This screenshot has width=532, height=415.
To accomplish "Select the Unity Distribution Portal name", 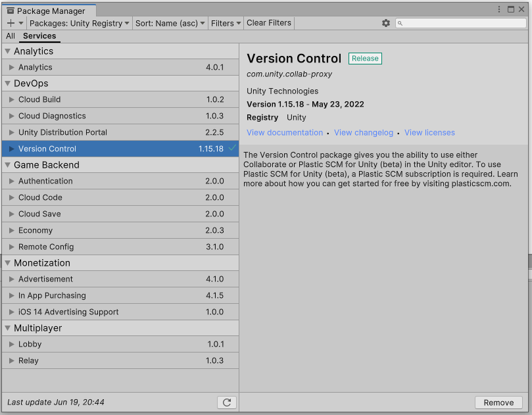I will [62, 132].
